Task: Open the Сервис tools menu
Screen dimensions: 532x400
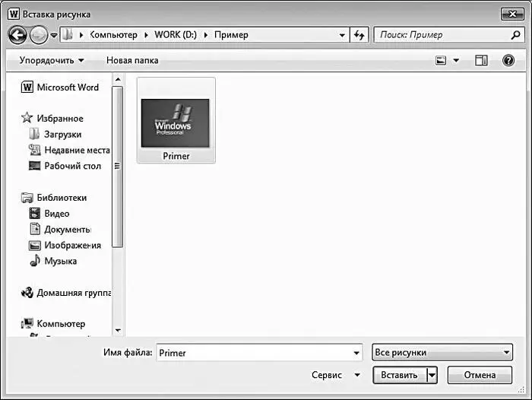Action: [336, 375]
